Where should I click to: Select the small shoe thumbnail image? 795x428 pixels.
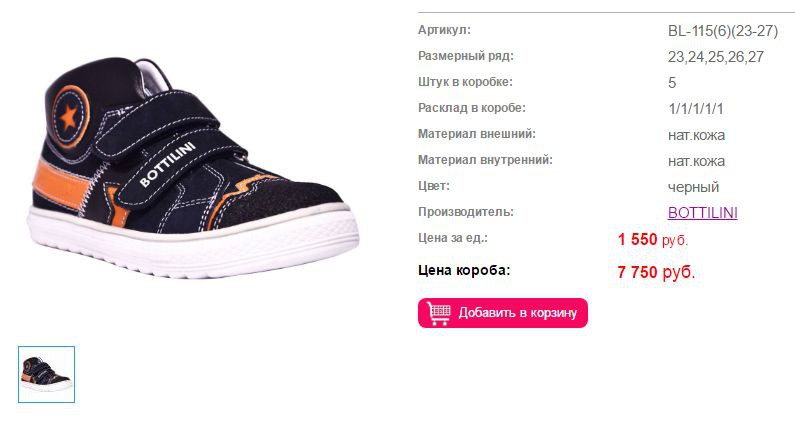coord(47,375)
